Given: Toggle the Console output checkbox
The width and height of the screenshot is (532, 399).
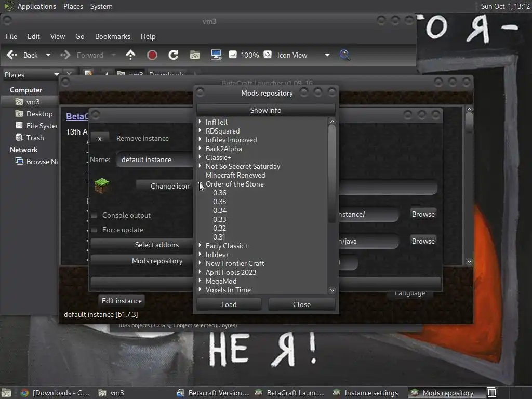Looking at the screenshot, I should point(95,215).
